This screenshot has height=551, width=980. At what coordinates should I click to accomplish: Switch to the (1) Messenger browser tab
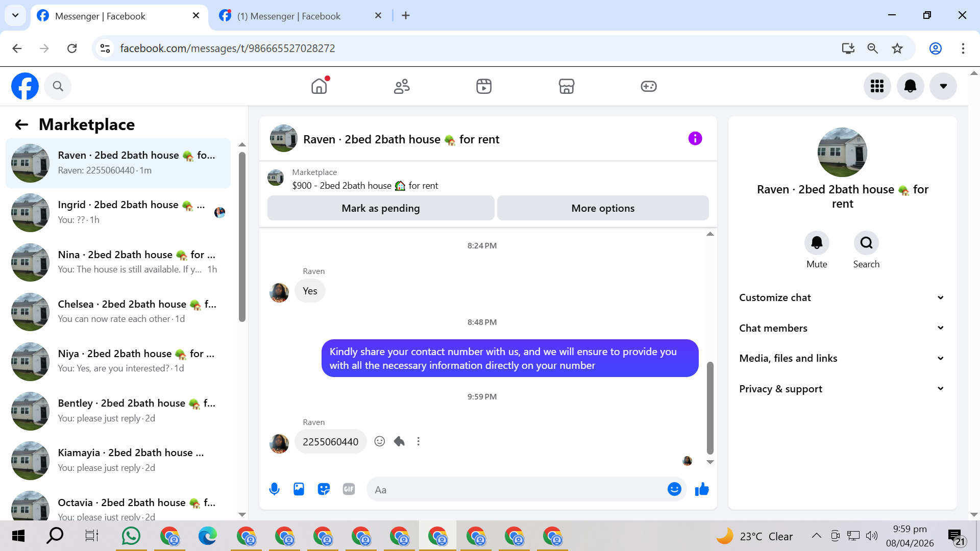(288, 16)
